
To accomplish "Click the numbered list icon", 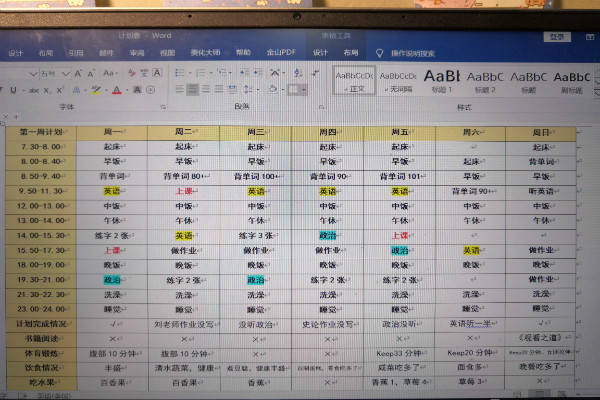I will (x=200, y=73).
